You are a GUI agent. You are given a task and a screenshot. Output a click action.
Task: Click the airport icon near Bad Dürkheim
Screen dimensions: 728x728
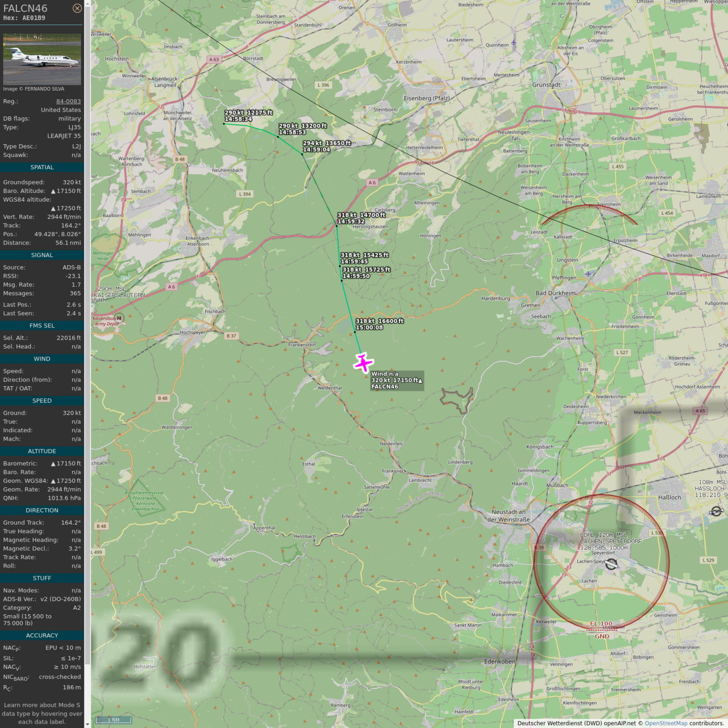587,274
